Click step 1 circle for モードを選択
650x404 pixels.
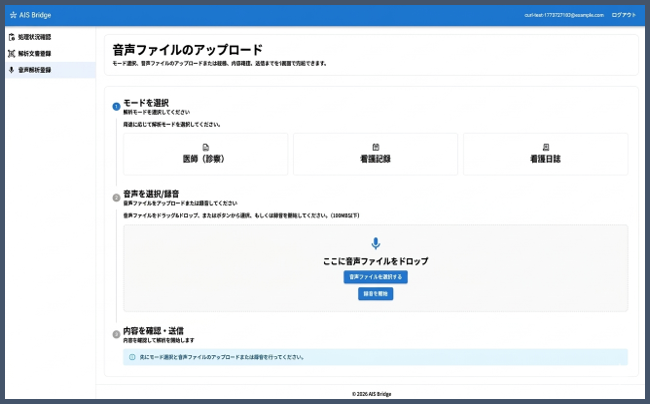pos(116,106)
